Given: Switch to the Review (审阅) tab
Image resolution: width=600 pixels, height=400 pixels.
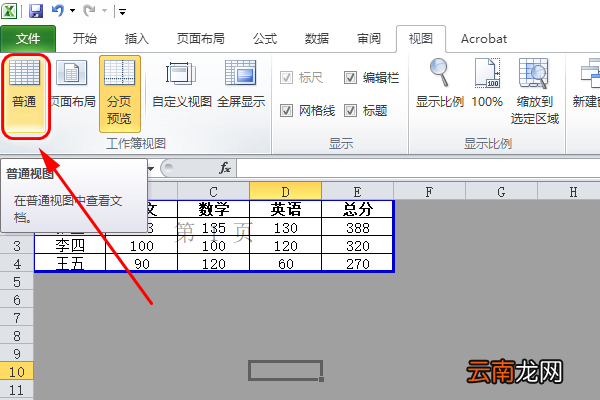Looking at the screenshot, I should 368,39.
